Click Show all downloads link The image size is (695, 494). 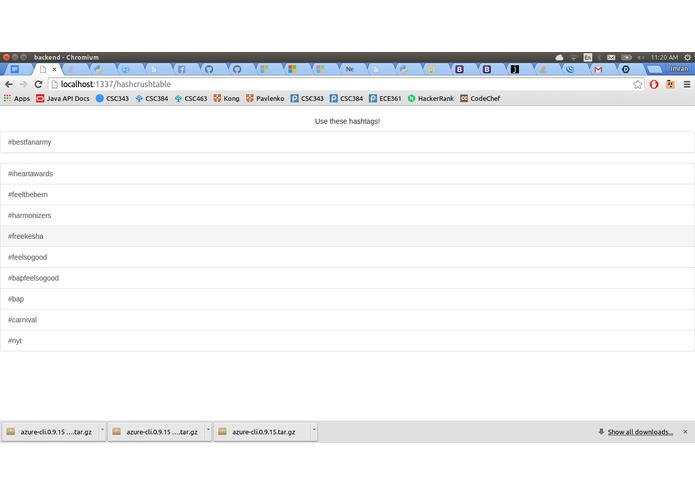point(640,432)
